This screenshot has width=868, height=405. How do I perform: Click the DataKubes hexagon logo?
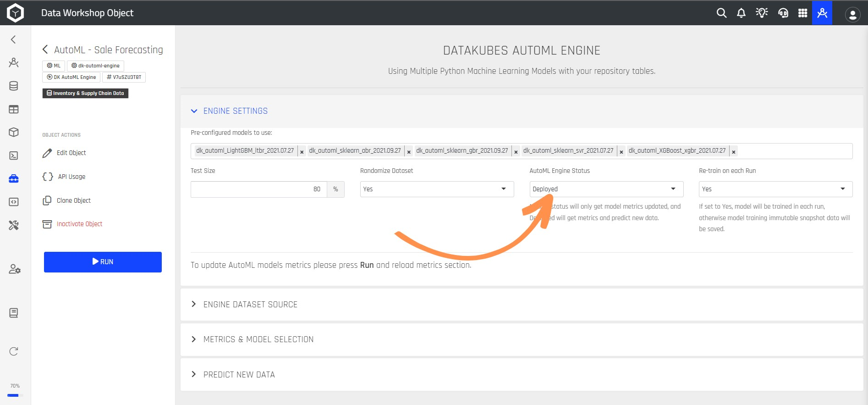(15, 13)
